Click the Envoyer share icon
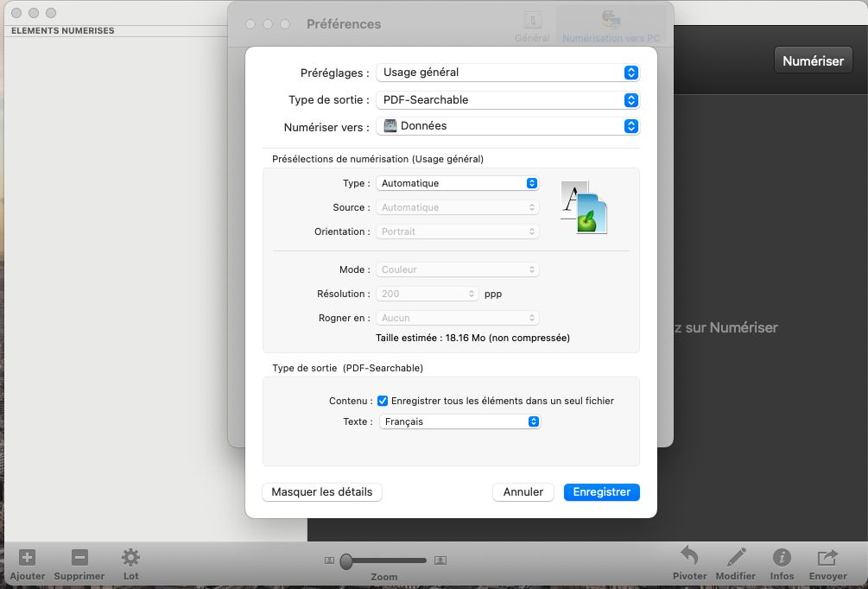The width and height of the screenshot is (868, 589). coord(827,558)
